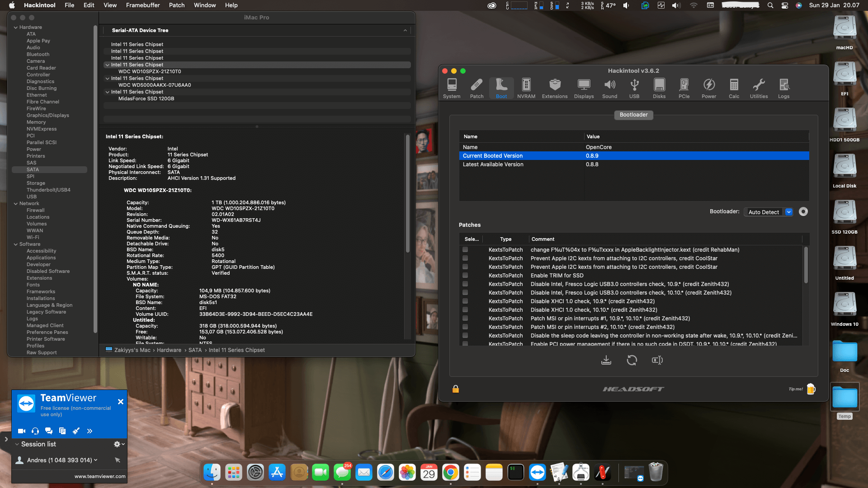Select NVMExpress in the sidebar
Image resolution: width=868 pixels, height=488 pixels.
(x=42, y=129)
